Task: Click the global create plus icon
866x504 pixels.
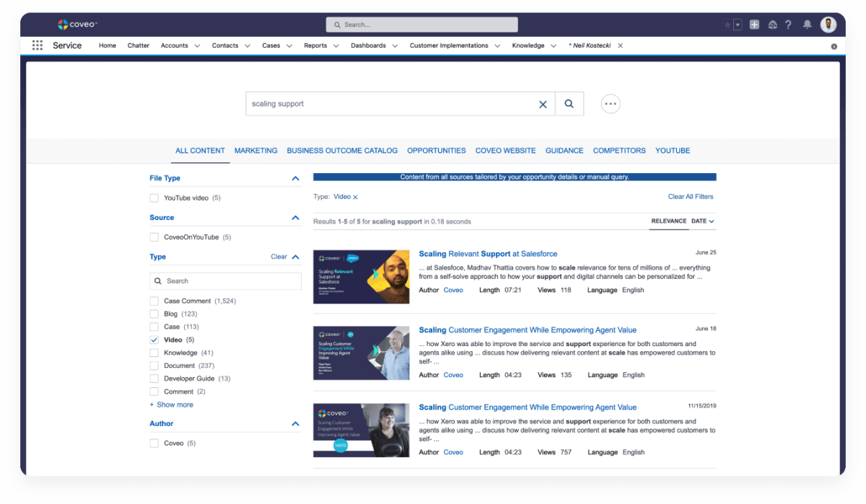Action: (x=754, y=25)
